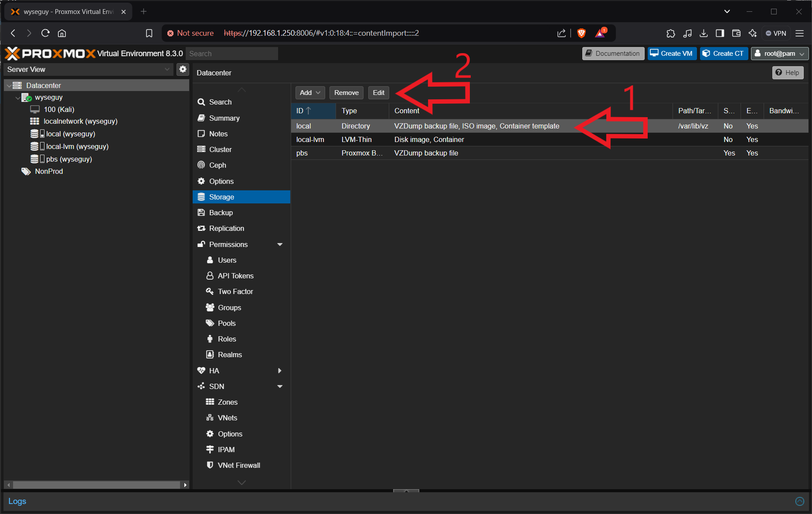812x514 pixels.
Task: Open the API Tokens item
Action: tap(241, 276)
